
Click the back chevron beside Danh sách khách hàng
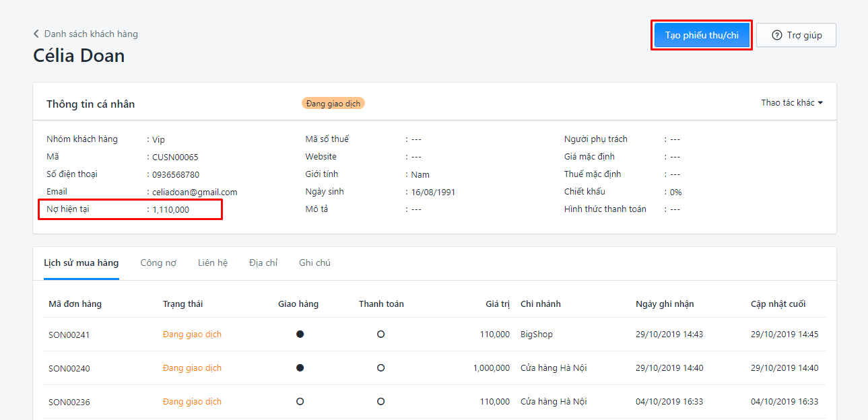pos(36,34)
